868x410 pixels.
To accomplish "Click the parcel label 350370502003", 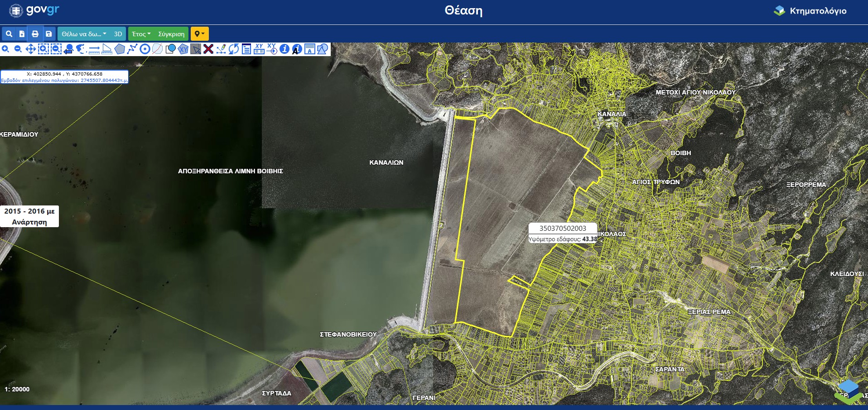I will coord(563,229).
